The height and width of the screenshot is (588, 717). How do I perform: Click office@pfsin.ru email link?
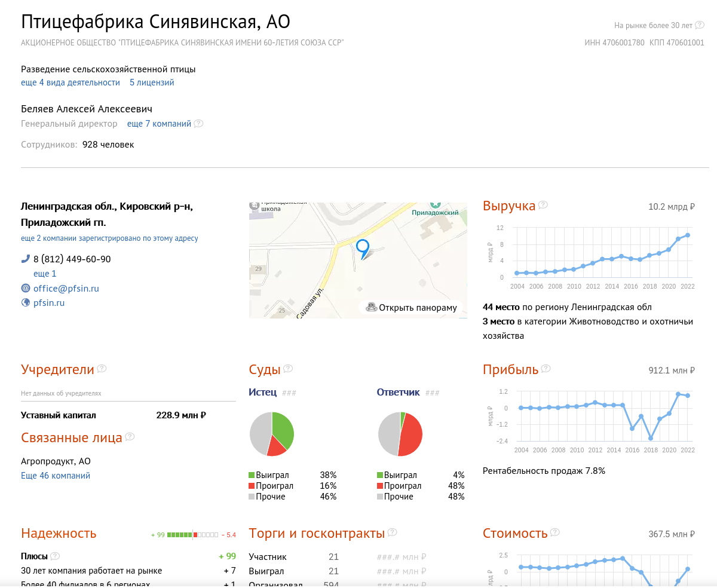point(66,288)
